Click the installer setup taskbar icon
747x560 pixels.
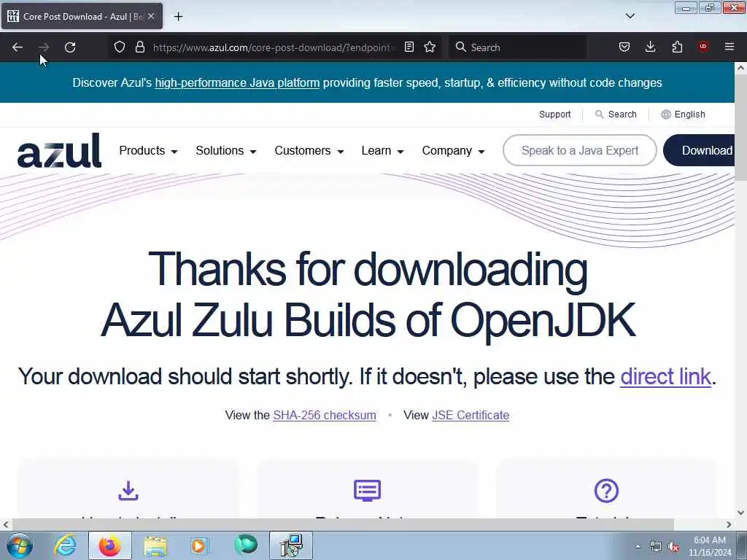pos(291,545)
